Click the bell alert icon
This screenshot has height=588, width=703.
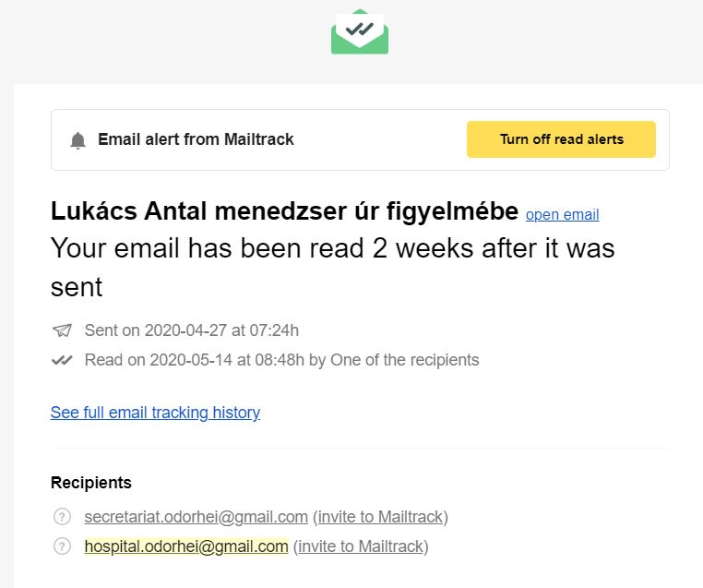click(78, 140)
